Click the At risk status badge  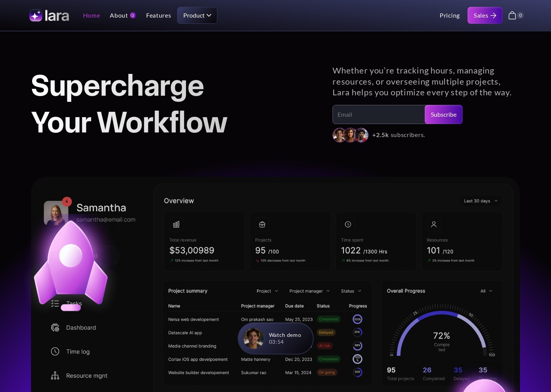pyautogui.click(x=324, y=346)
